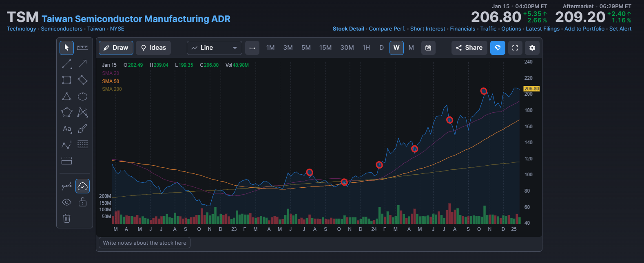Choose the ellipse drawing tool
This screenshot has height=263, width=644.
pyautogui.click(x=82, y=96)
